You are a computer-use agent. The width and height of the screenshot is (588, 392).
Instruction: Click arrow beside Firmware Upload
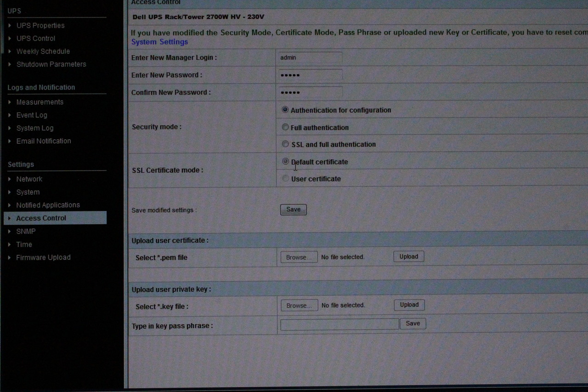(10, 257)
